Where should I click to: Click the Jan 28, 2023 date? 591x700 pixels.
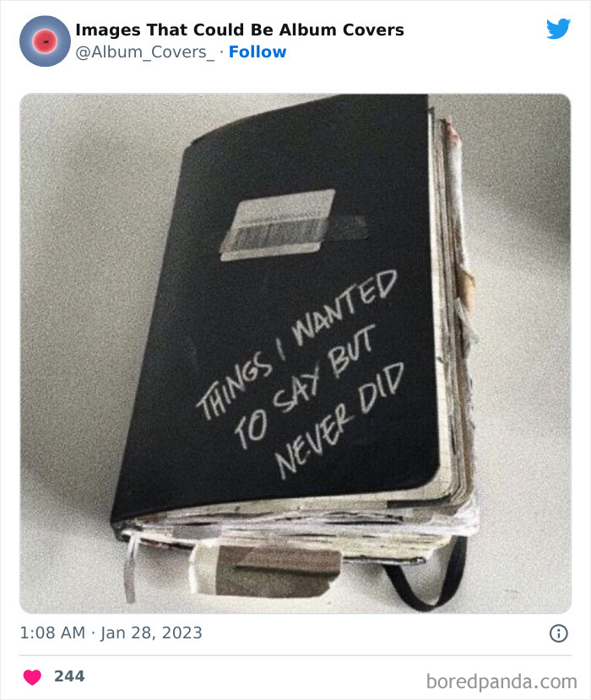[x=151, y=633]
